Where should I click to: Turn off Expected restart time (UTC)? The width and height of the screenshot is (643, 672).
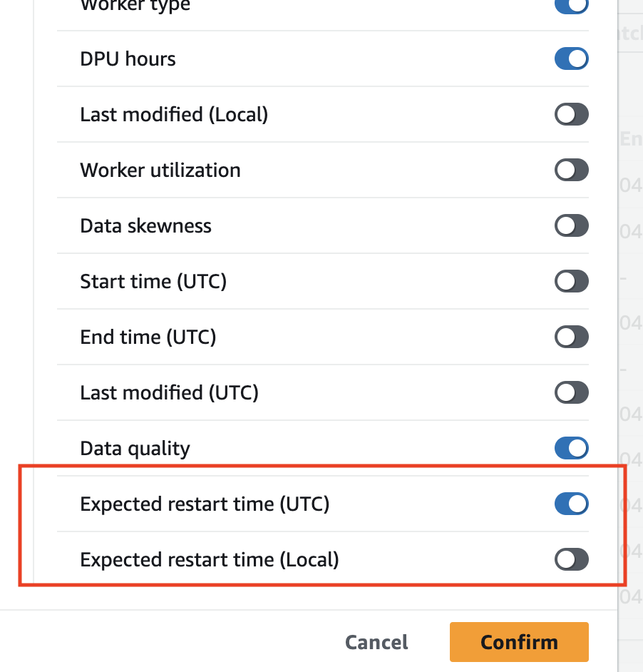(x=571, y=504)
